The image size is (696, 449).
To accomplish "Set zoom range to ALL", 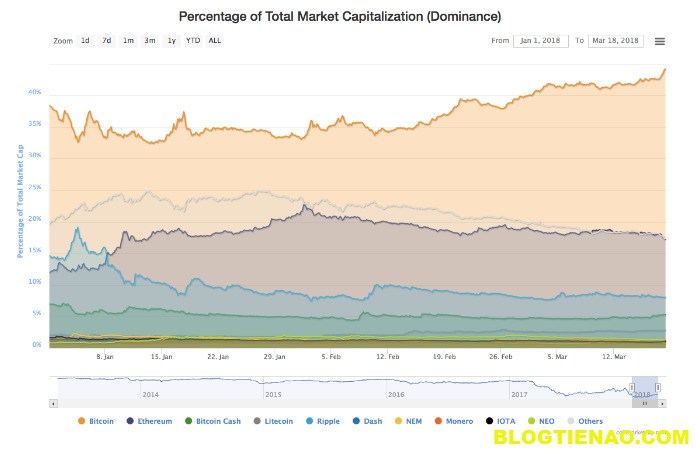I will pyautogui.click(x=215, y=41).
